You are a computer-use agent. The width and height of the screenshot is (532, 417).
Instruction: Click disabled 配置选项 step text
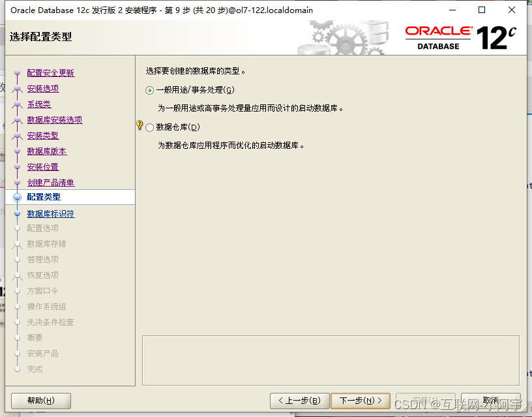point(43,228)
